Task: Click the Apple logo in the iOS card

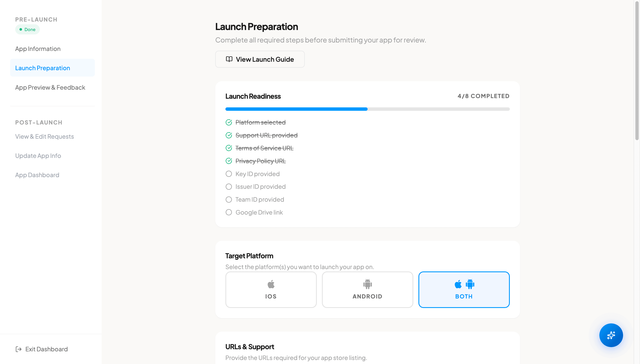Action: tap(271, 284)
